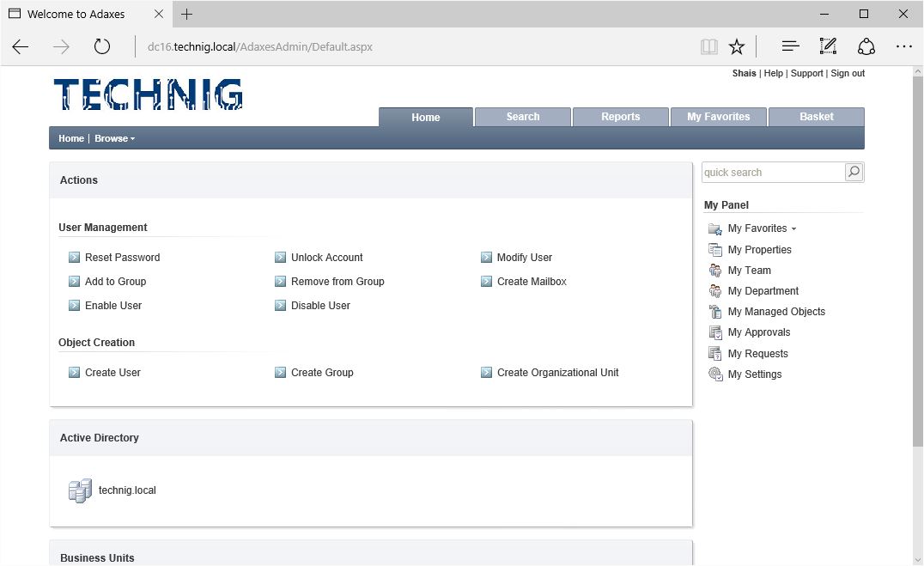Click the Shais user name link
The width and height of the screenshot is (924, 566).
(744, 73)
